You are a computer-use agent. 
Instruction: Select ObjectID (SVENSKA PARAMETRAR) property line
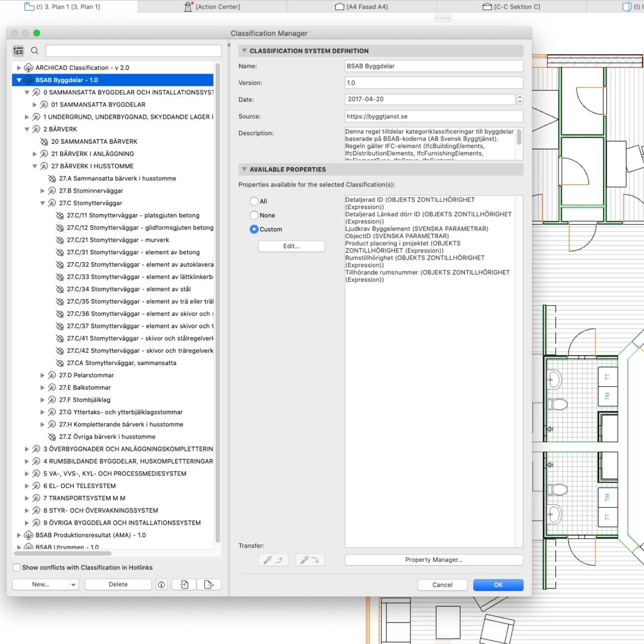click(397, 236)
